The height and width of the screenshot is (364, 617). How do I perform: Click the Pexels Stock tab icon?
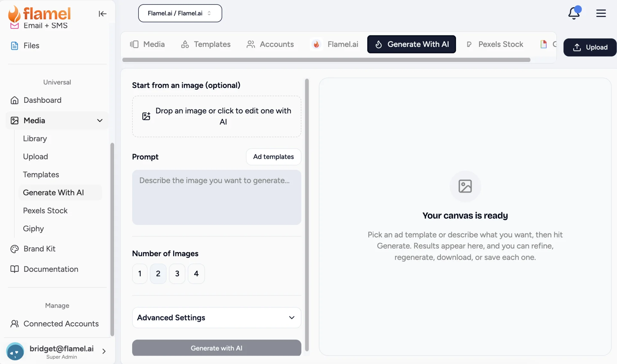[469, 44]
